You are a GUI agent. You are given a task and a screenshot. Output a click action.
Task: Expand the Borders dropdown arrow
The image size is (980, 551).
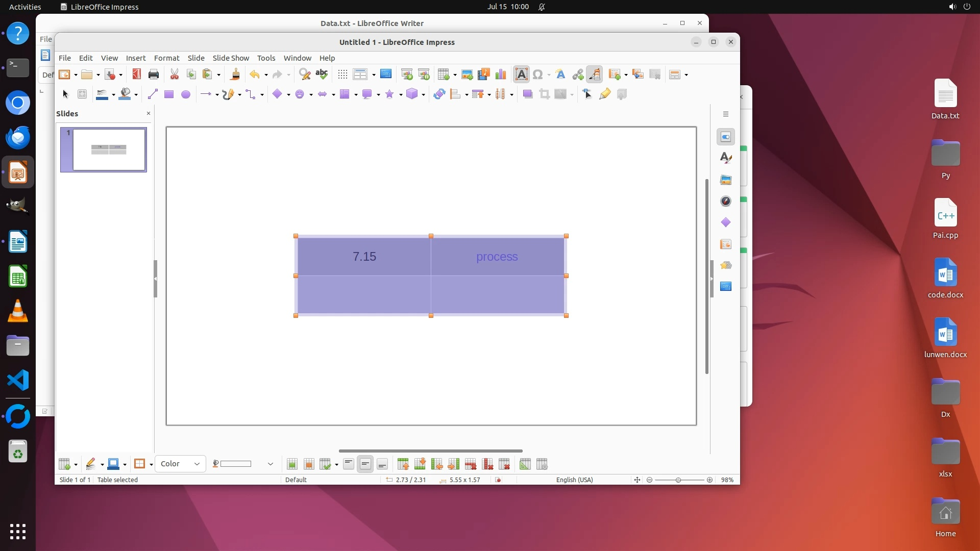click(x=151, y=464)
